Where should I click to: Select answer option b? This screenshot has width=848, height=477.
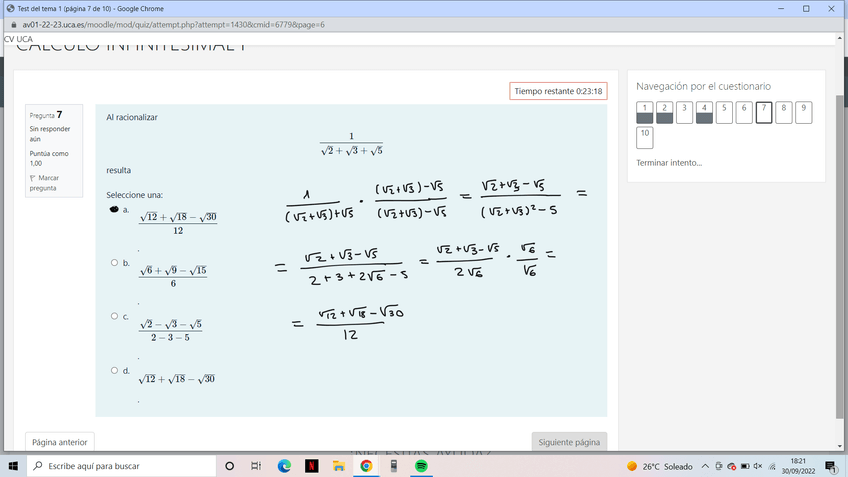pyautogui.click(x=114, y=263)
